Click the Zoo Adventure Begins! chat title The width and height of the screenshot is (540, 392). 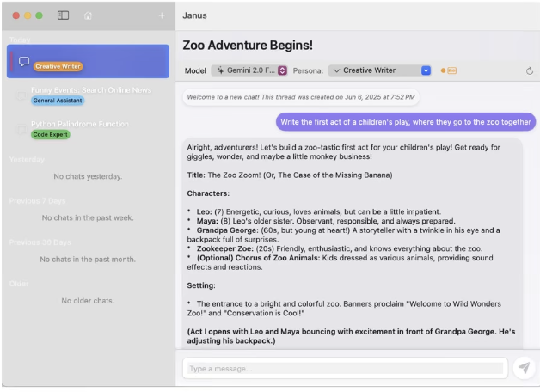click(x=248, y=45)
